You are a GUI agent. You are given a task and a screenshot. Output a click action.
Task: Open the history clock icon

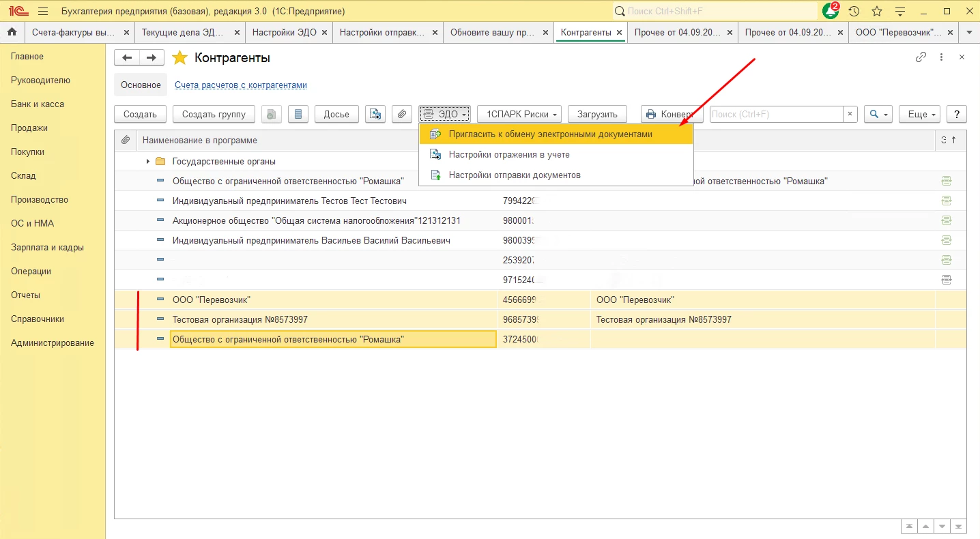854,12
